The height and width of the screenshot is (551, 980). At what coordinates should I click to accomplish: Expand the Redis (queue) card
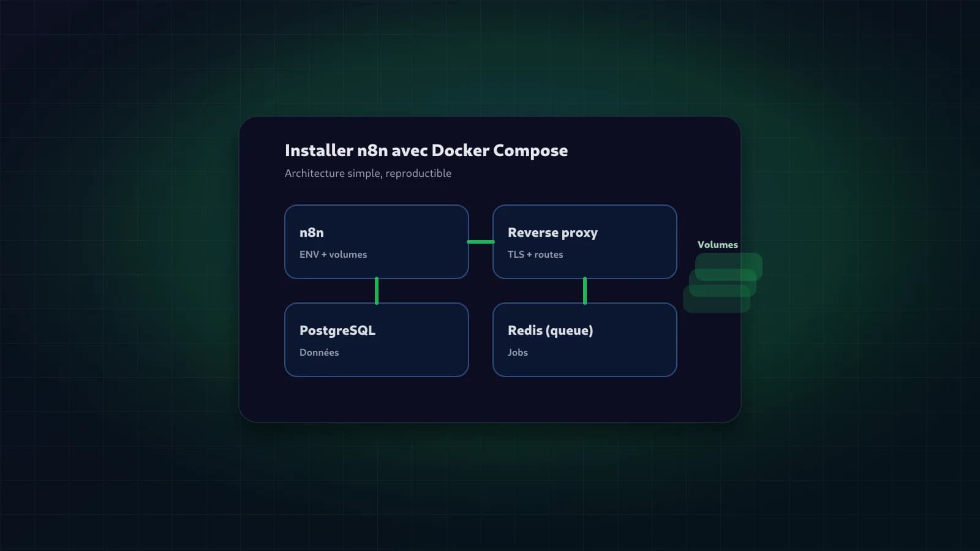pyautogui.click(x=584, y=339)
